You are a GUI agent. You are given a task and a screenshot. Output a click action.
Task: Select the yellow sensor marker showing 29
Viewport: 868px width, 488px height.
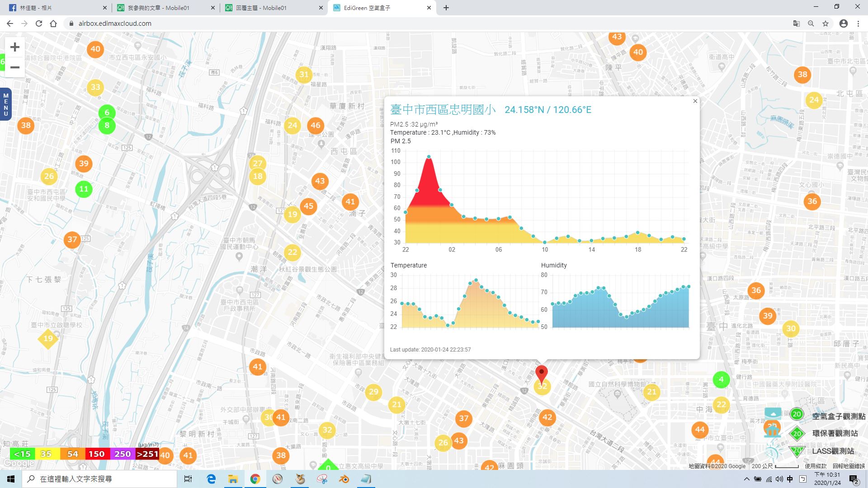pyautogui.click(x=373, y=392)
